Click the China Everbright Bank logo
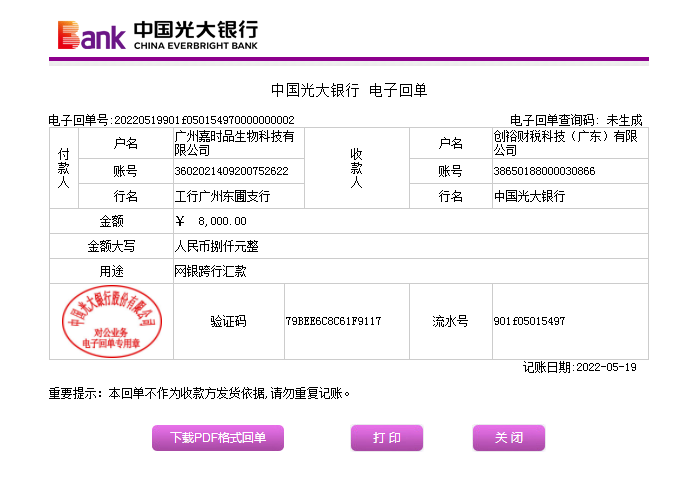Image resolution: width=699 pixels, height=481 pixels. point(158,35)
